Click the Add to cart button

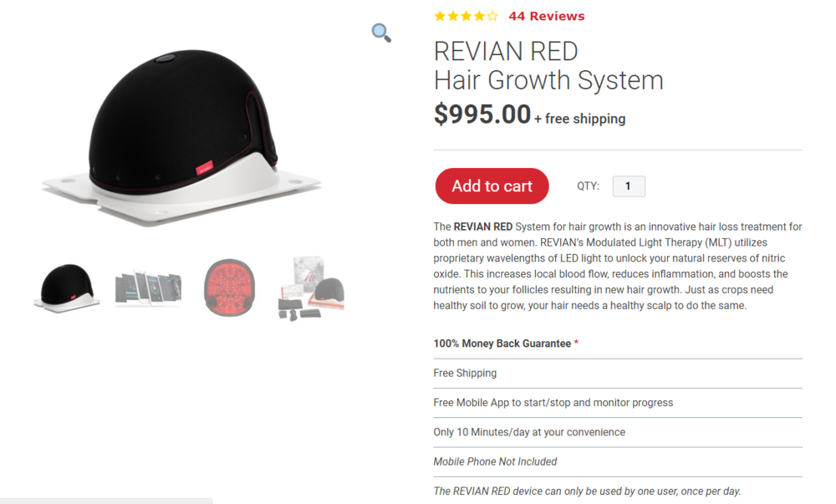pos(492,186)
